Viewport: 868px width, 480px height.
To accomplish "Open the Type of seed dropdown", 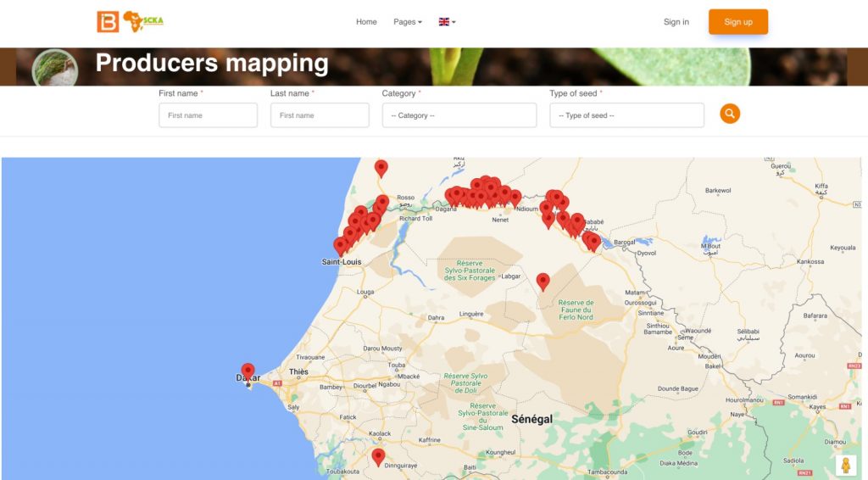I will tap(626, 115).
